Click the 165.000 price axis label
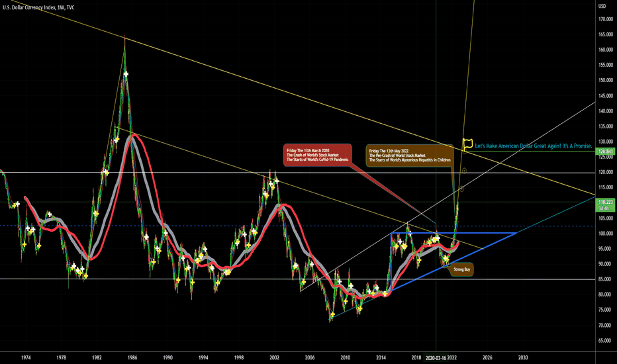This screenshot has width=617, height=364. coord(606,34)
